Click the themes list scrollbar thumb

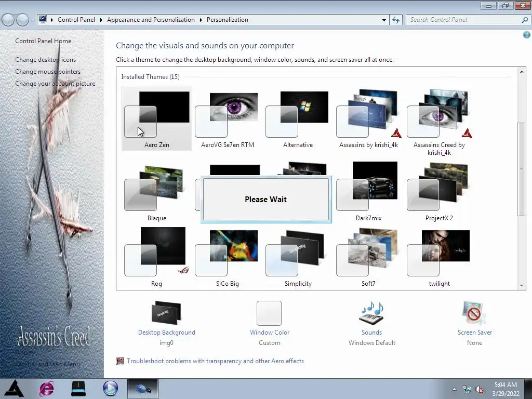tap(522, 169)
